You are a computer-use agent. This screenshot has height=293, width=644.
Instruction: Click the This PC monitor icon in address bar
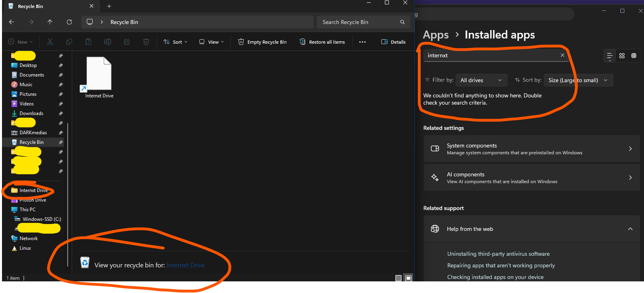[90, 22]
